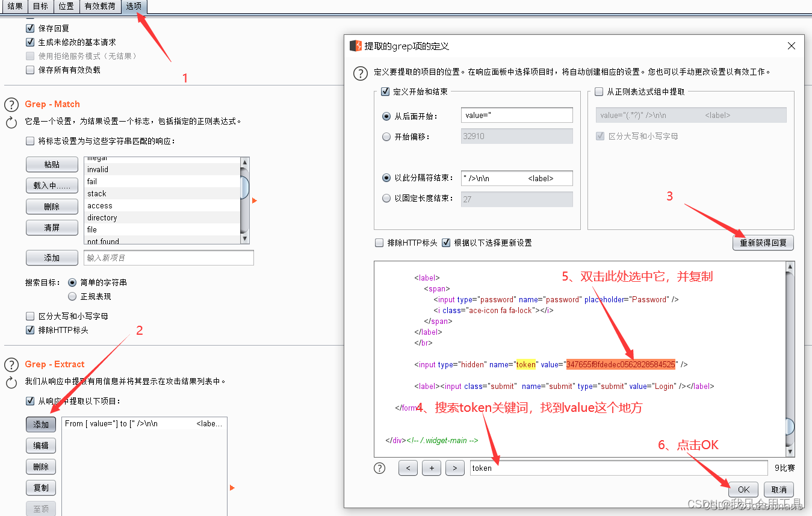Image resolution: width=812 pixels, height=516 pixels.
Task: Select 开始偏移 radio button
Action: point(386,137)
